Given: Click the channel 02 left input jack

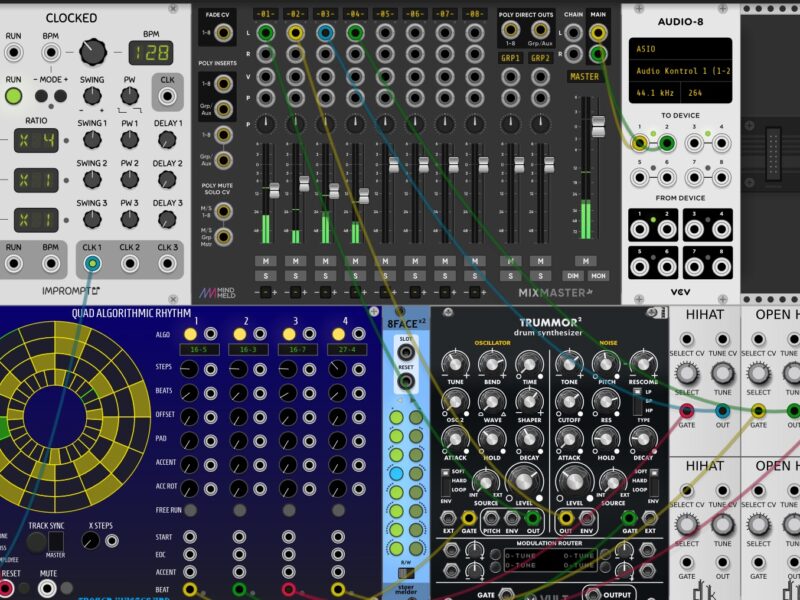Looking at the screenshot, I should click(x=295, y=33).
